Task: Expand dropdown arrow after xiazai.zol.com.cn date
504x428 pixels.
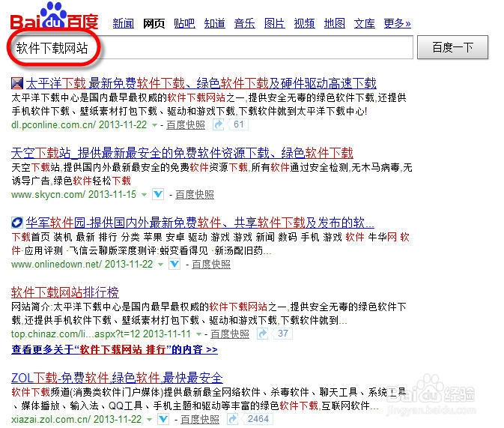Action: 149,420
